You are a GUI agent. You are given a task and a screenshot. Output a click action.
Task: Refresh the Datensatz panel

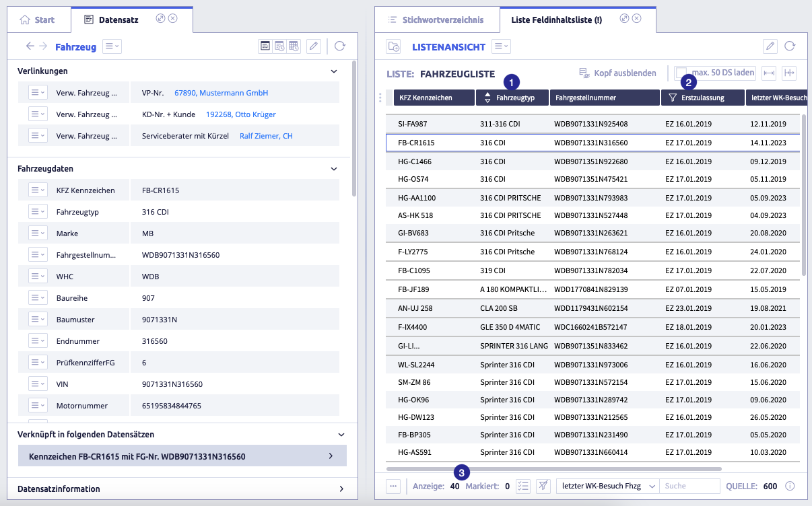[x=340, y=46]
